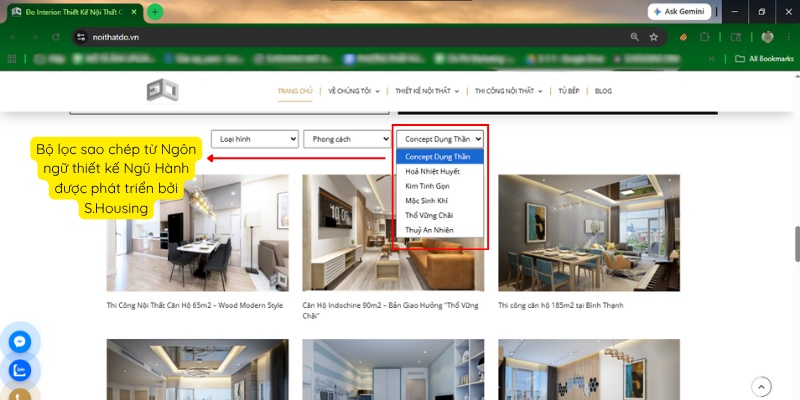This screenshot has width=800, height=400.
Task: Open Thi Công Nội Thất menu
Action: click(508, 91)
